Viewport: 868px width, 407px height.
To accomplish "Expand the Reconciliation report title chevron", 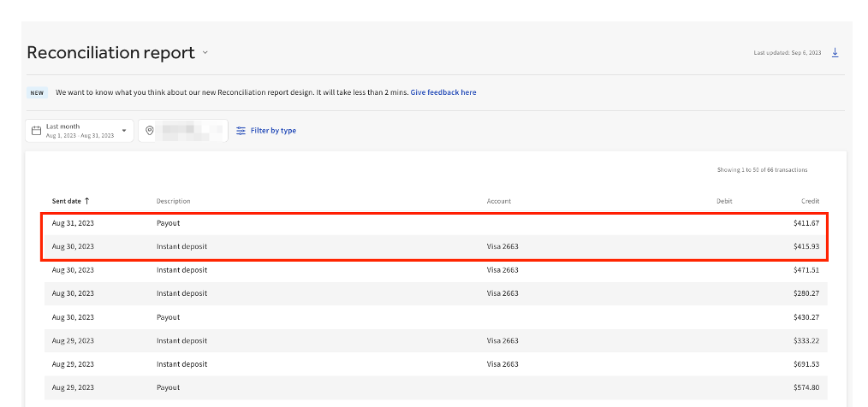I will (x=205, y=53).
